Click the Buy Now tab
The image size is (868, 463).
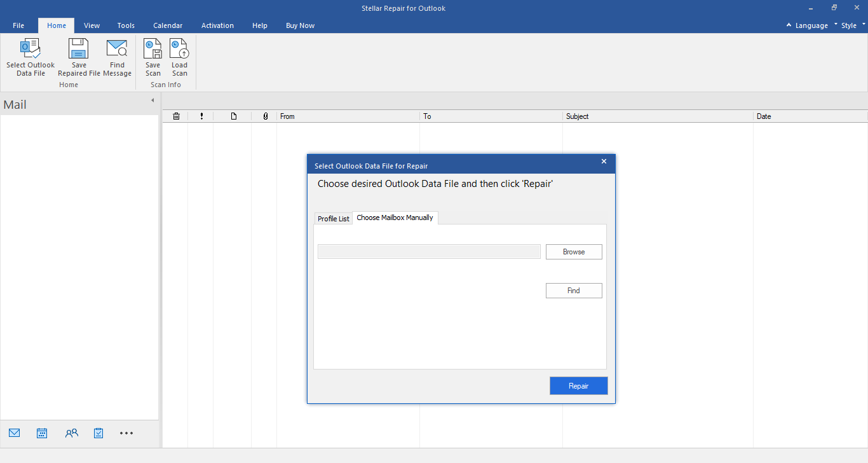point(300,25)
